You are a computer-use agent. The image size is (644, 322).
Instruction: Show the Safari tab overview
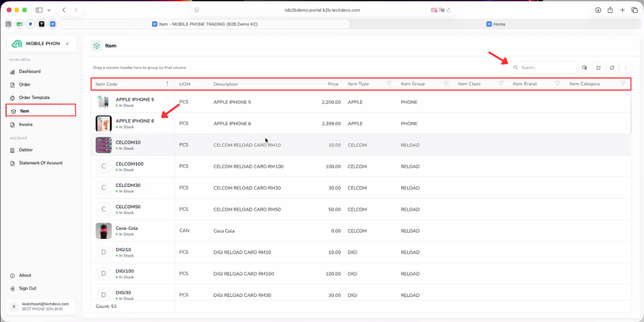click(634, 10)
